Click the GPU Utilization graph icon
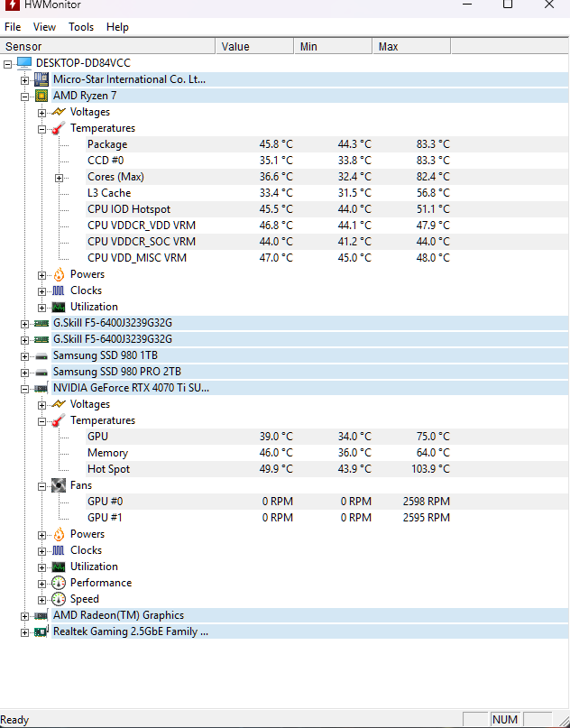Viewport: 570px width, 728px height. click(59, 567)
